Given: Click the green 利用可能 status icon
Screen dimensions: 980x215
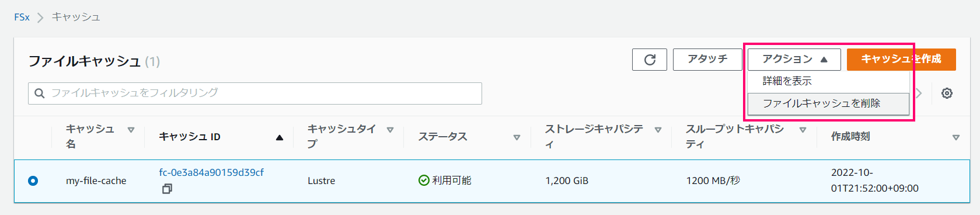Looking at the screenshot, I should click(424, 181).
